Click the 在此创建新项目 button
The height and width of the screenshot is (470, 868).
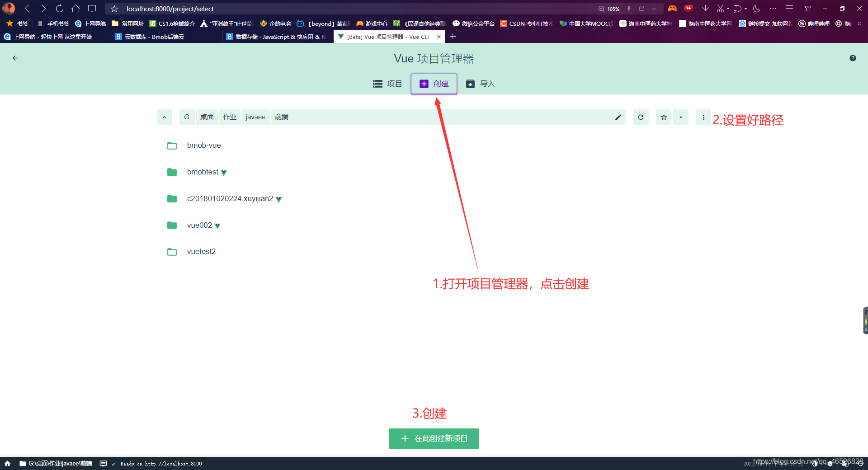click(x=434, y=438)
